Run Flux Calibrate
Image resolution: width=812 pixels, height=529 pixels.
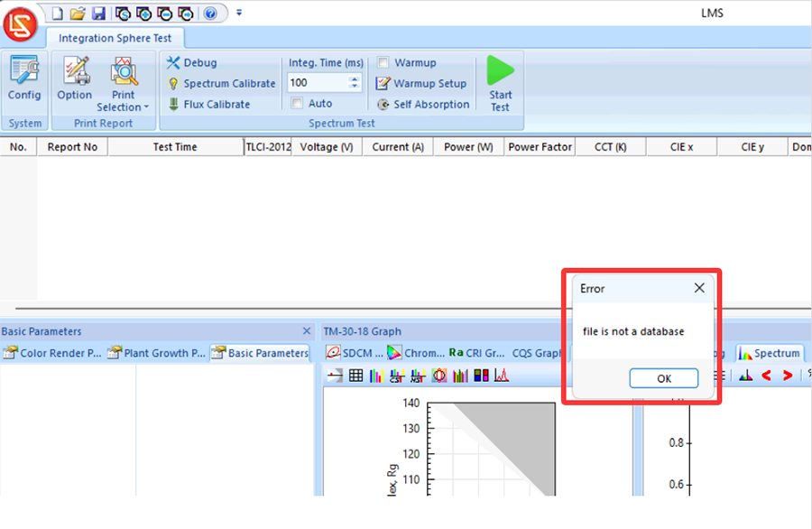coord(208,105)
